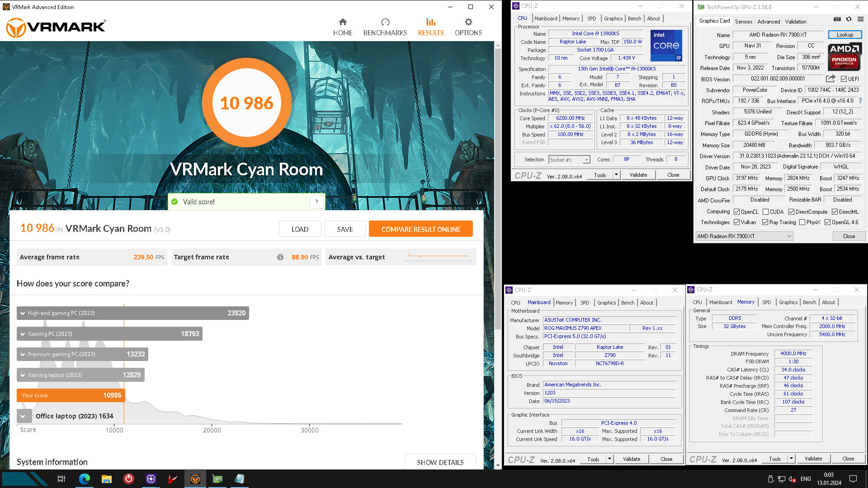
Task: Toggle the Vulkan checkbox
Action: (736, 222)
